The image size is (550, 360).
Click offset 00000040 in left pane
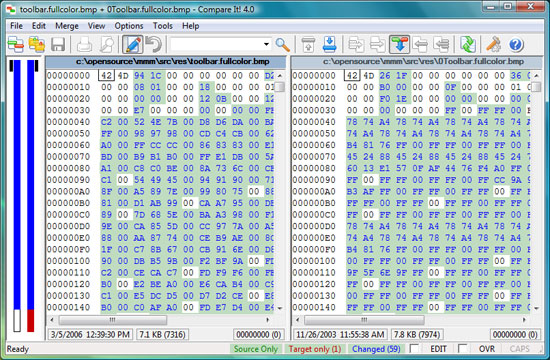[68, 122]
